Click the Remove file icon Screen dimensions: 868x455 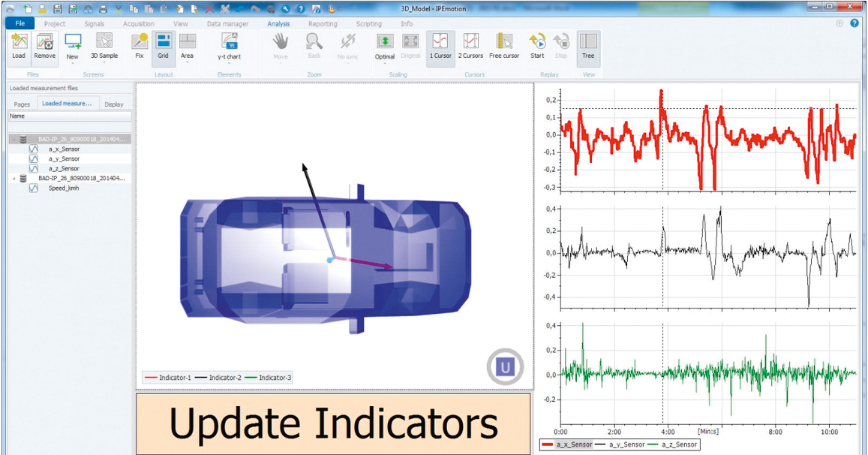(45, 45)
